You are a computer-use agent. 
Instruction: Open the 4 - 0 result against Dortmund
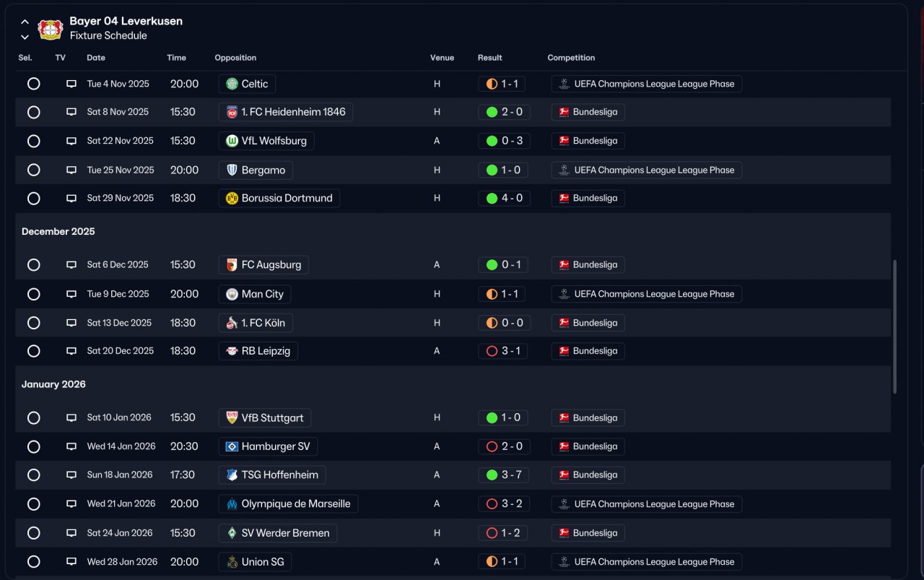(x=504, y=198)
